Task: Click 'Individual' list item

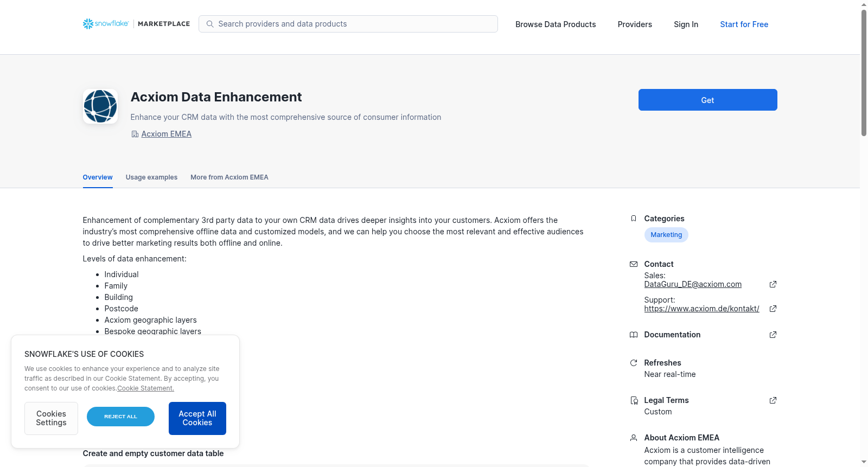Action: click(122, 274)
